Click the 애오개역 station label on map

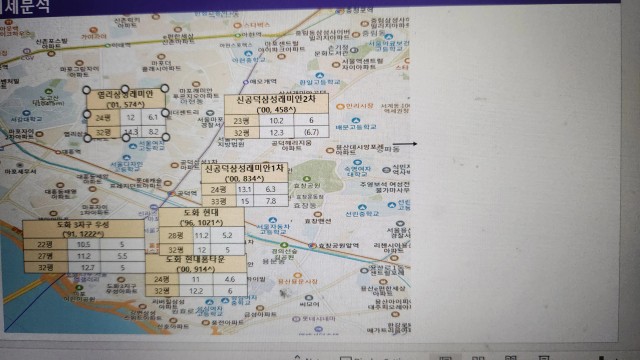(x=263, y=82)
